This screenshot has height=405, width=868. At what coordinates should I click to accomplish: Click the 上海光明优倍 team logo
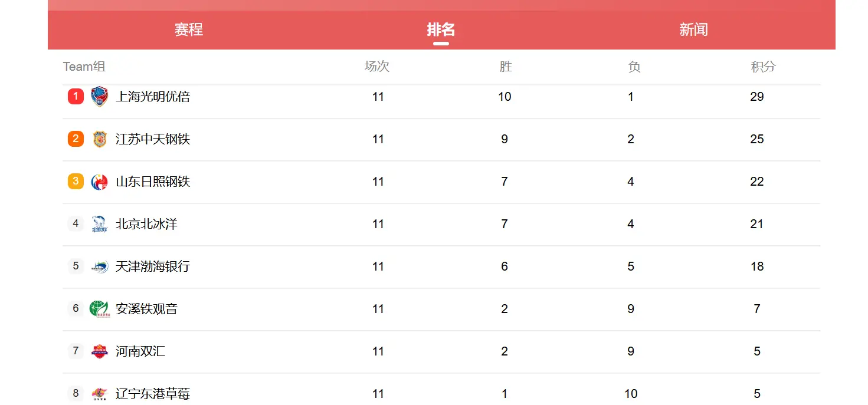coord(100,97)
